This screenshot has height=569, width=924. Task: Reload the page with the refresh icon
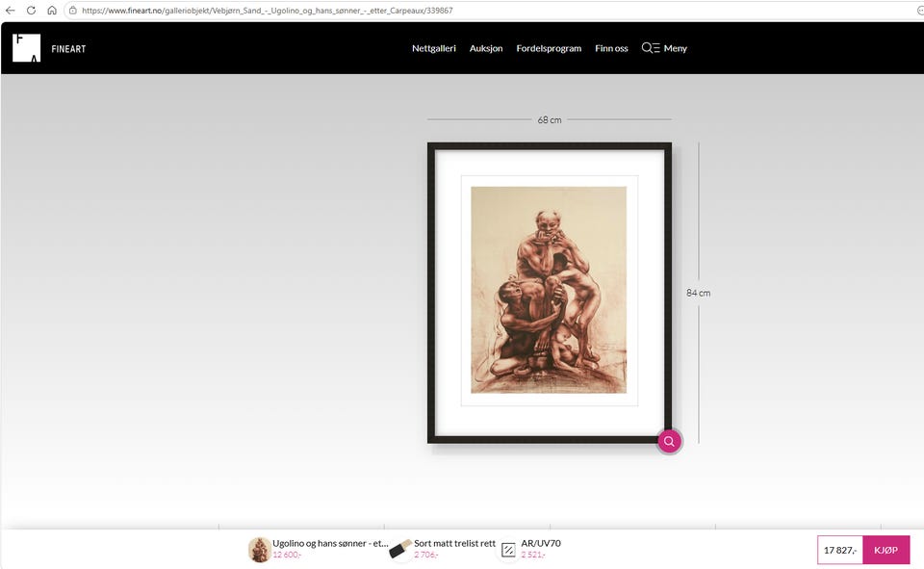click(31, 10)
